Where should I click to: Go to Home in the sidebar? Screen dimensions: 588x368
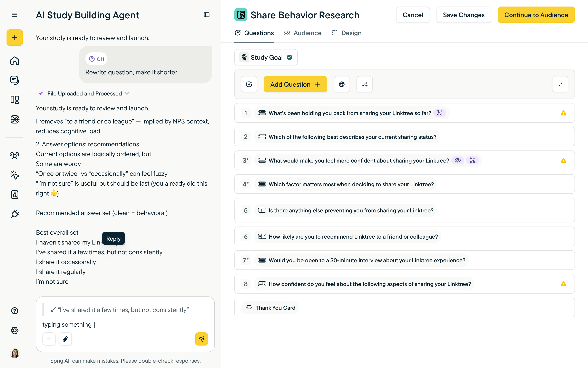(x=14, y=61)
